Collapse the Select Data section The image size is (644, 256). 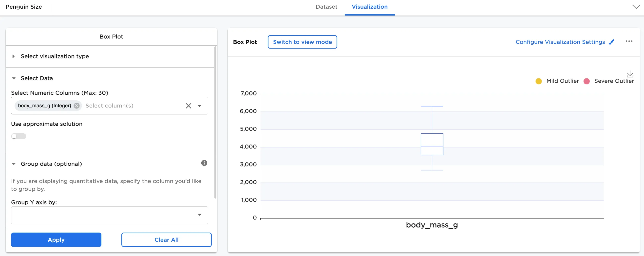(x=14, y=78)
